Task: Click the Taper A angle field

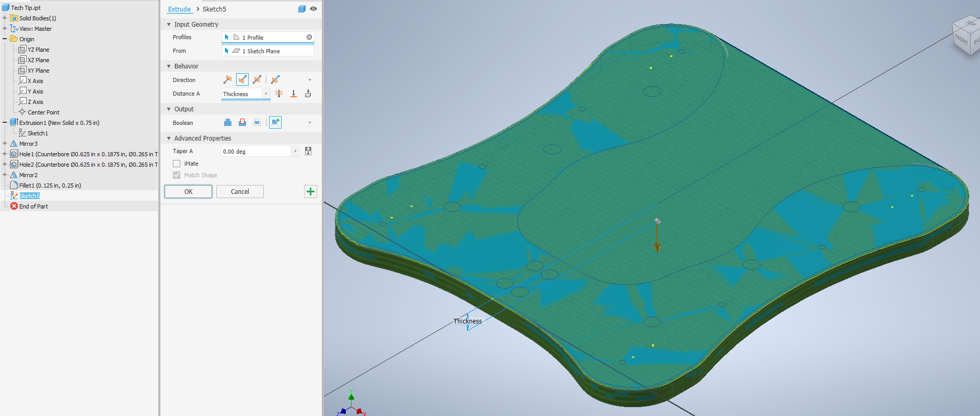Action: pyautogui.click(x=255, y=152)
